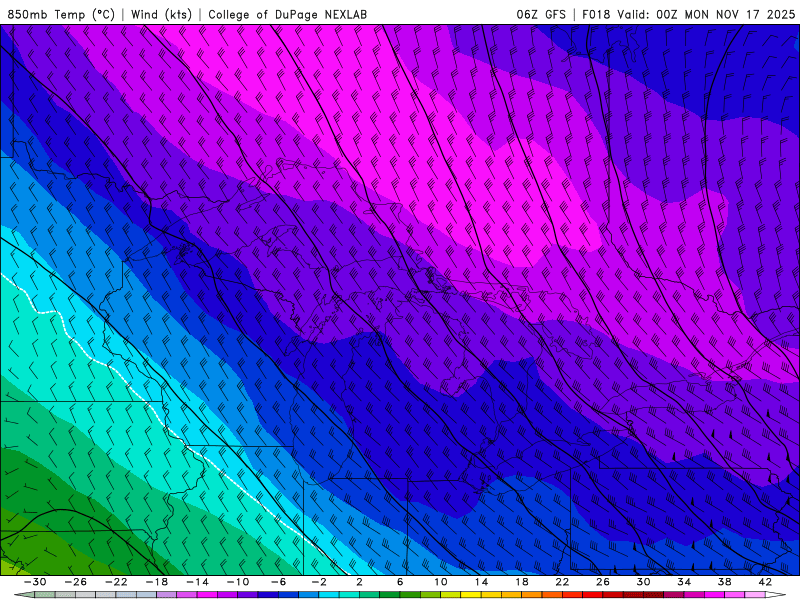The height and width of the screenshot is (600, 800).
Task: Click the 6 label on the color scale
Action: click(x=400, y=582)
